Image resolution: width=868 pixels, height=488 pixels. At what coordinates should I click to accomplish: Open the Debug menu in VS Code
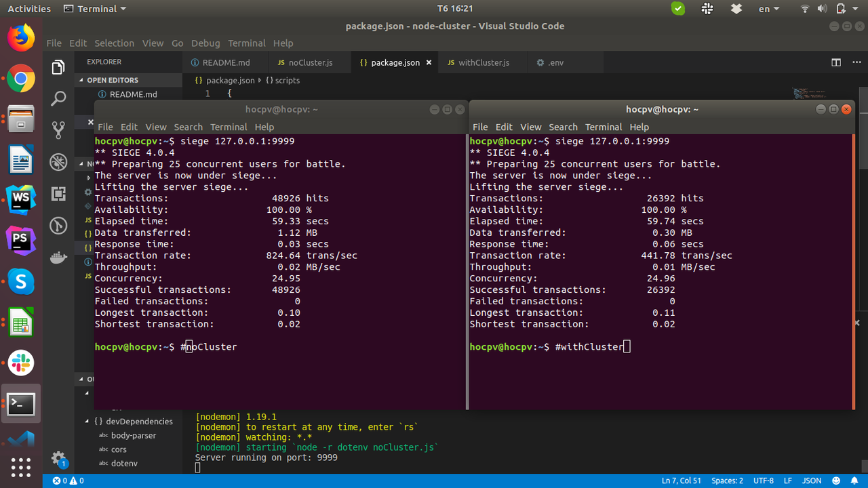coord(205,43)
